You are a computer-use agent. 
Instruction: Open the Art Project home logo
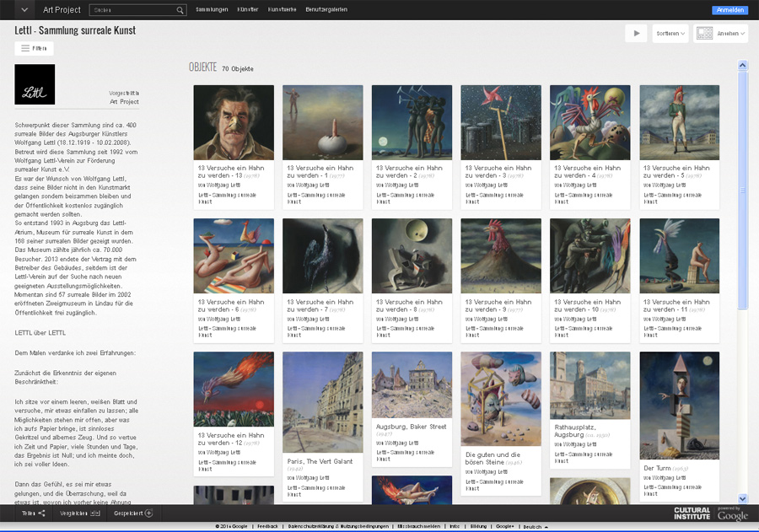click(62, 9)
